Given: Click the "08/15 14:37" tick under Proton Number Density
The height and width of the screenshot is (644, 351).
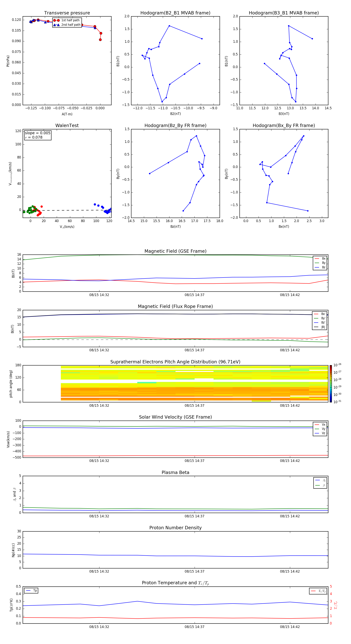Looking at the screenshot, I should tap(194, 571).
